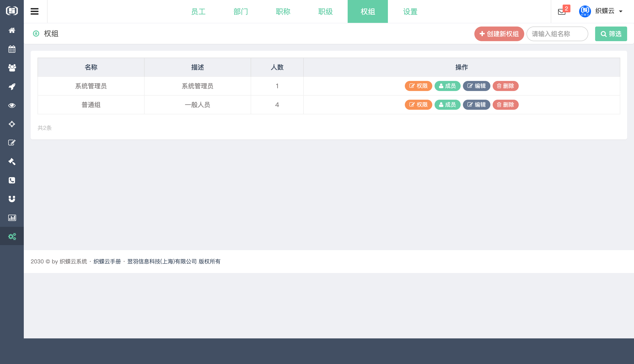Open the 织蝶云手册 footer link
The image size is (634, 364).
pyautogui.click(x=107, y=262)
